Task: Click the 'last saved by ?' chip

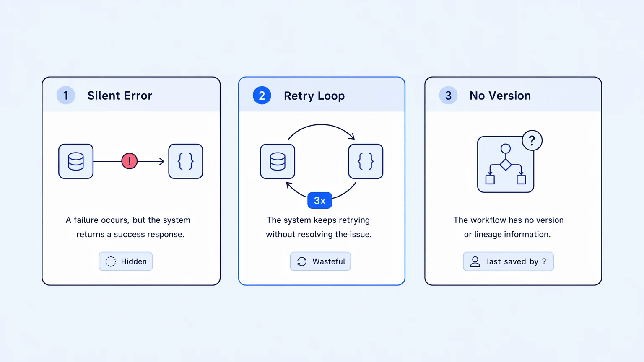Action: 508,261
